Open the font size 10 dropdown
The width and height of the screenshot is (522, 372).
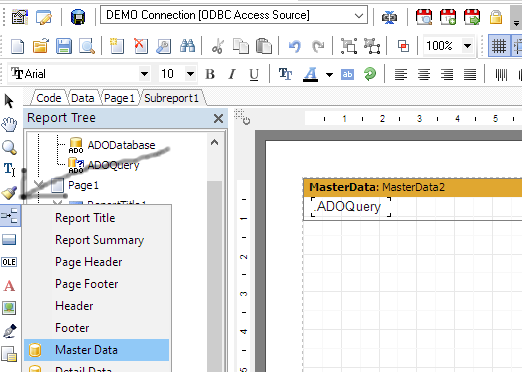[190, 74]
